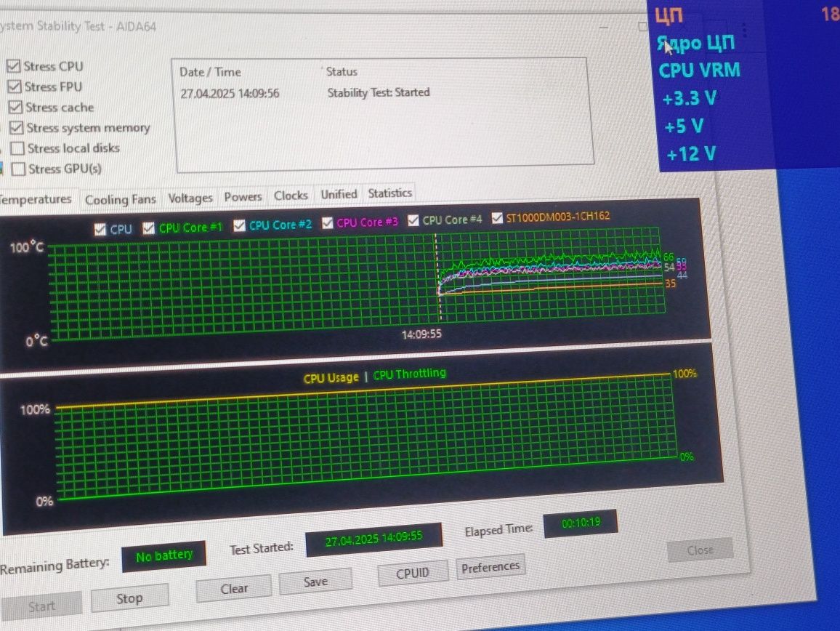840x631 pixels.
Task: Click the No battery indicator
Action: tap(164, 556)
